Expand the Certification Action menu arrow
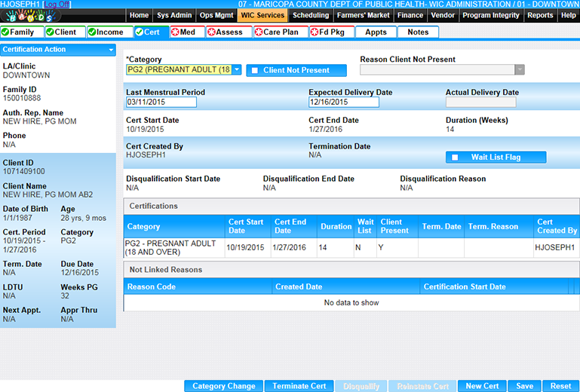The width and height of the screenshot is (580, 392). pyautogui.click(x=112, y=50)
